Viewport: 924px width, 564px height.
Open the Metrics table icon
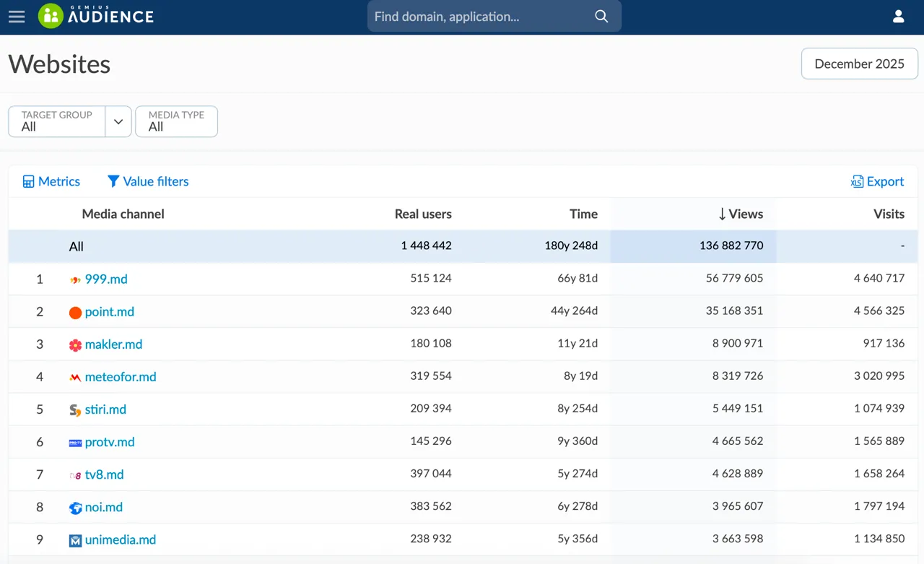[29, 182]
